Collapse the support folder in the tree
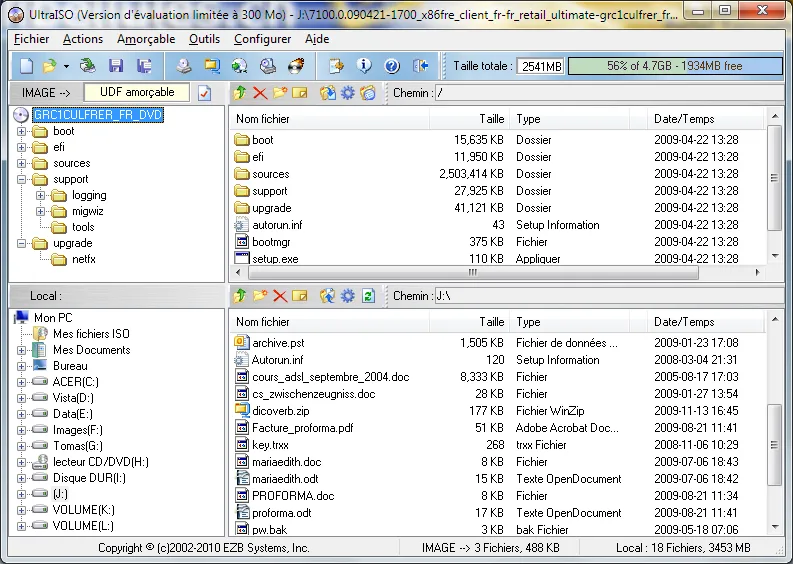 21,179
